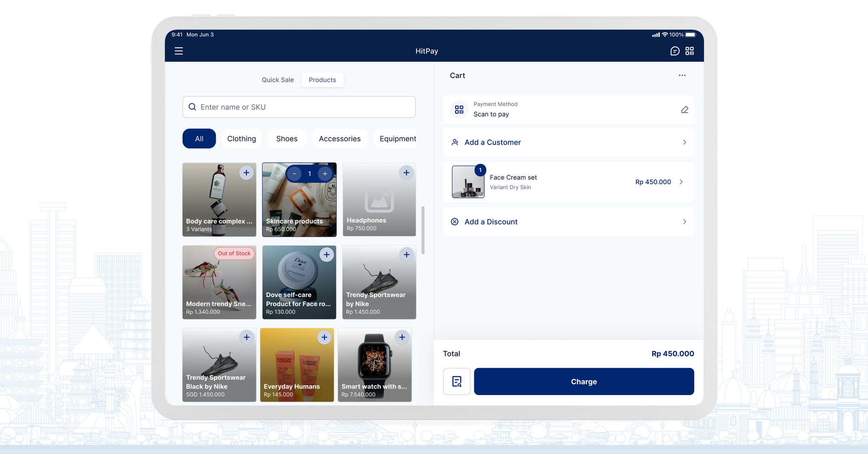The height and width of the screenshot is (454, 868).
Task: Click the Face Cream set item price
Action: click(653, 182)
